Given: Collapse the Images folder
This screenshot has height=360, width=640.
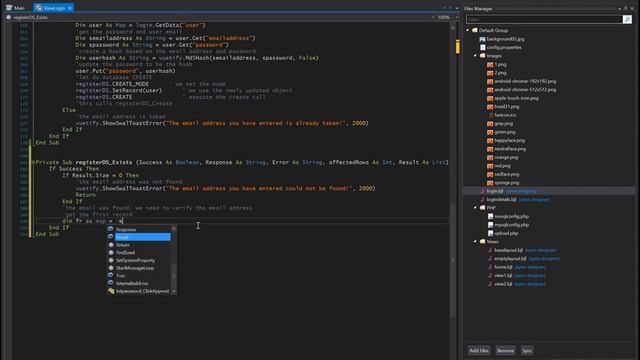Looking at the screenshot, I should [x=476, y=56].
